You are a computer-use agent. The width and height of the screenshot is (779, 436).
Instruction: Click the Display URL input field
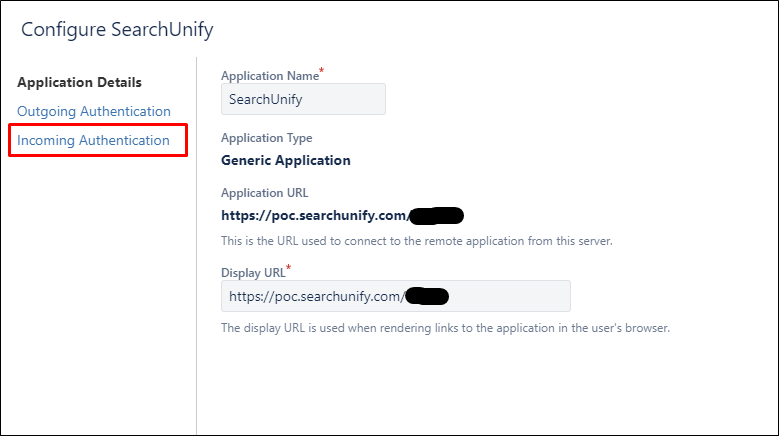tap(395, 296)
